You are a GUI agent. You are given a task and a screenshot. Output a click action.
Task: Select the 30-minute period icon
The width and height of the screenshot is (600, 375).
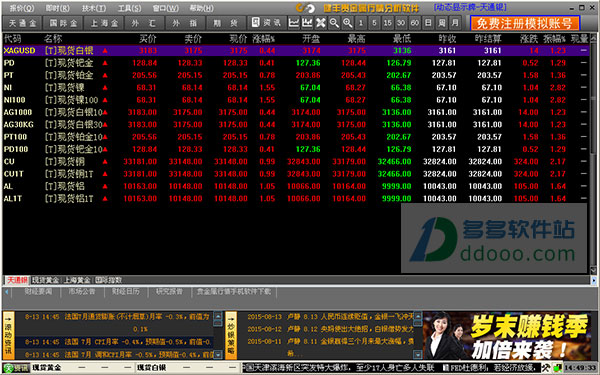click(x=401, y=23)
